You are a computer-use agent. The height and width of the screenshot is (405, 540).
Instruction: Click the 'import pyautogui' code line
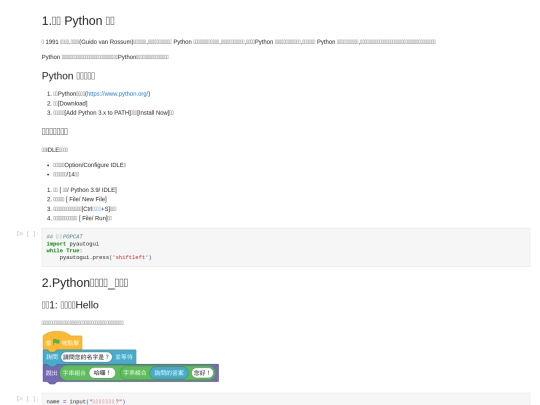[x=73, y=244]
